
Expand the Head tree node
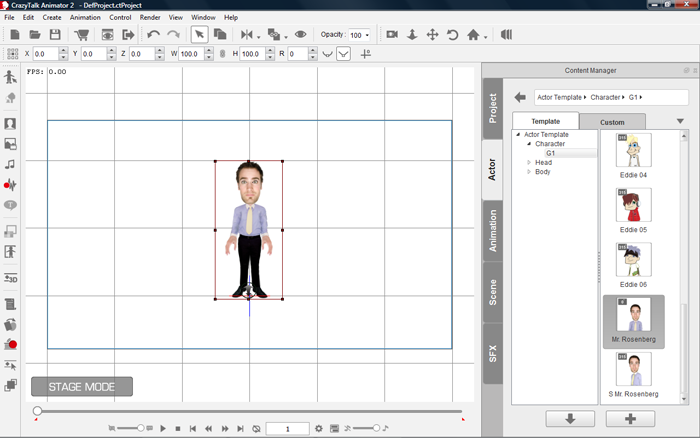(x=529, y=163)
